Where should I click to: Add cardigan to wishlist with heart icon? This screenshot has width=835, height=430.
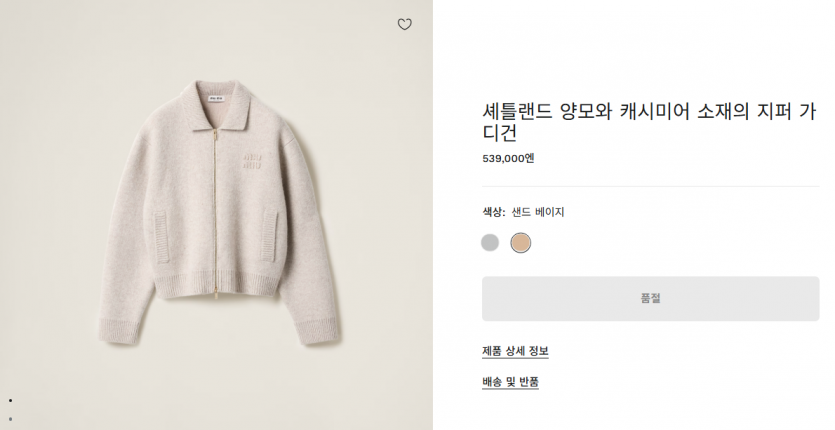pyautogui.click(x=404, y=25)
